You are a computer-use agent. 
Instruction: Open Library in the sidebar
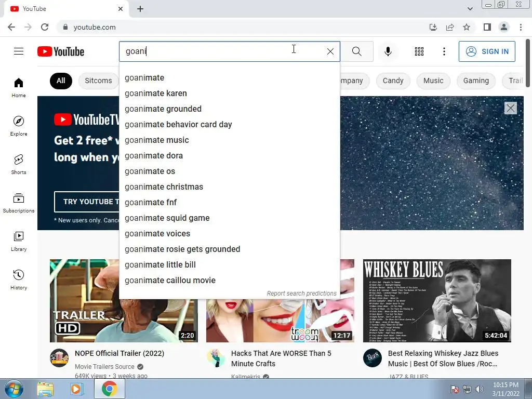19,241
